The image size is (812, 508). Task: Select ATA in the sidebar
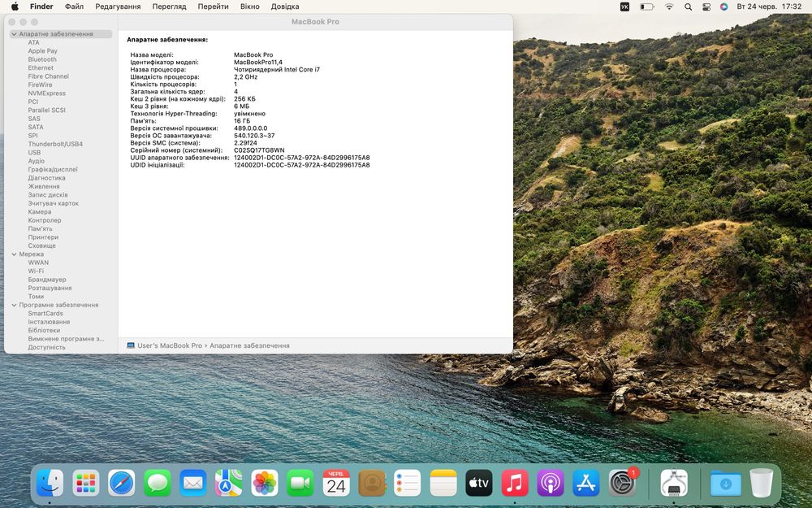coord(33,42)
